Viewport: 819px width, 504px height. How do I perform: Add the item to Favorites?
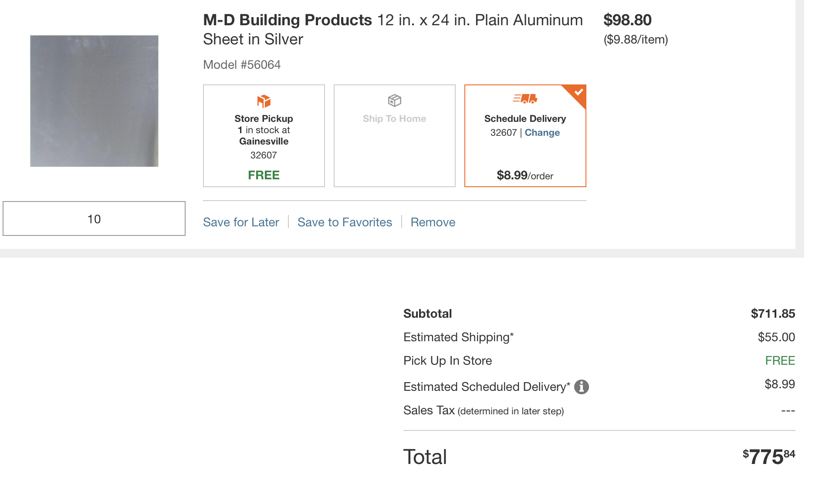pos(345,222)
